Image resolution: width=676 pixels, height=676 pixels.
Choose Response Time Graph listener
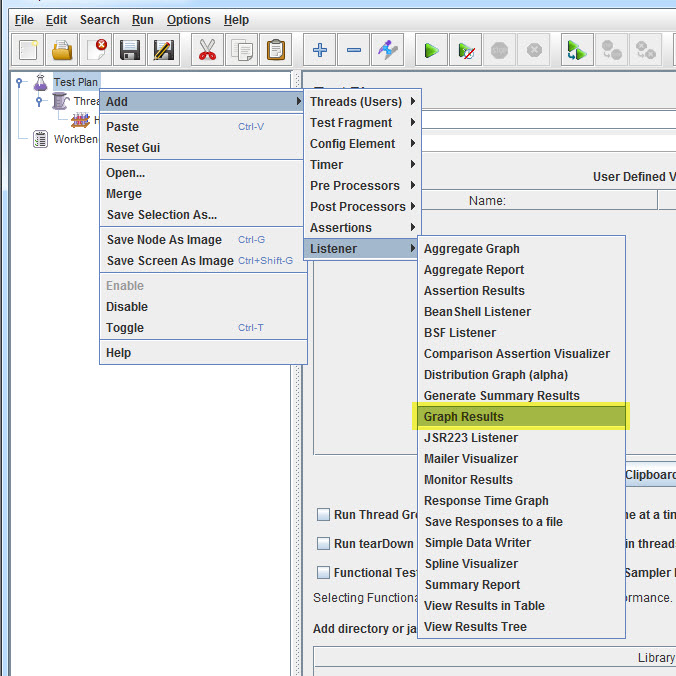tap(521, 501)
